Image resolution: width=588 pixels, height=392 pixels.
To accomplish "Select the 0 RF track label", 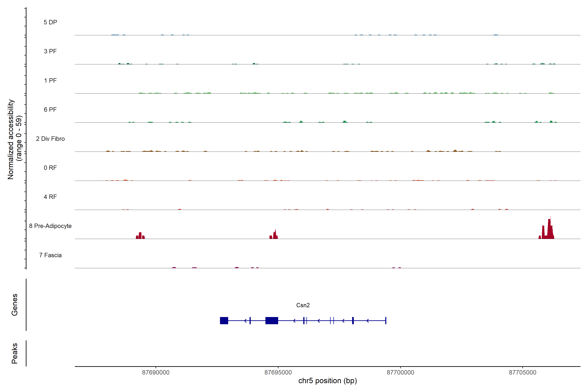I will pyautogui.click(x=50, y=168).
